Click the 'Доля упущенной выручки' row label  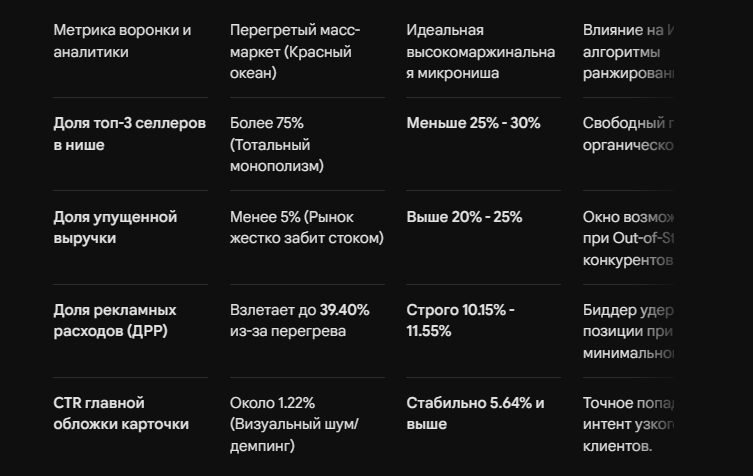coord(115,227)
